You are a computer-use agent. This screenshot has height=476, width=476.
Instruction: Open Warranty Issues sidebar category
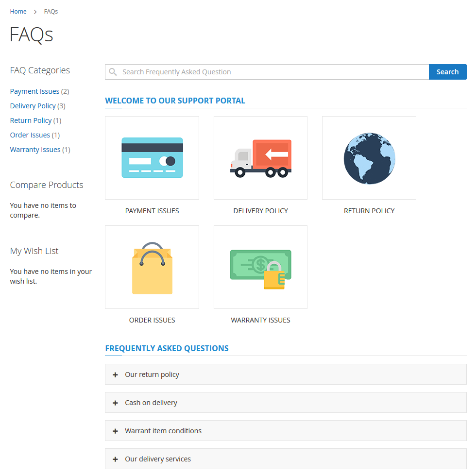click(35, 150)
